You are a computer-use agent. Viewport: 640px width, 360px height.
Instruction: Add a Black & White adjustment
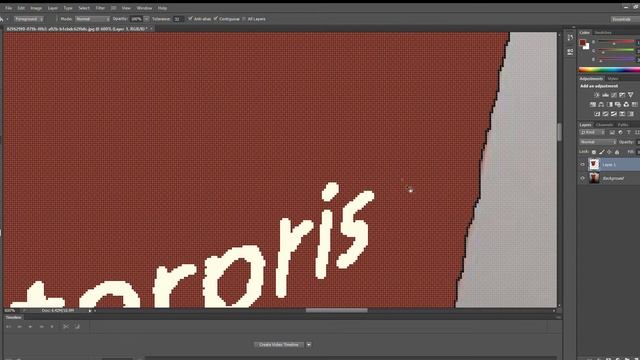pos(609,104)
